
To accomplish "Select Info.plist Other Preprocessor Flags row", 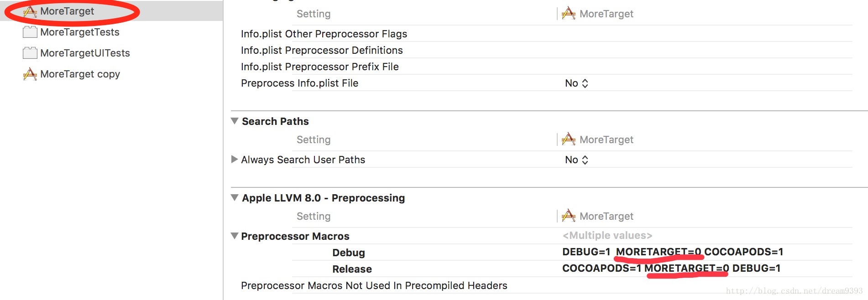I will 324,34.
